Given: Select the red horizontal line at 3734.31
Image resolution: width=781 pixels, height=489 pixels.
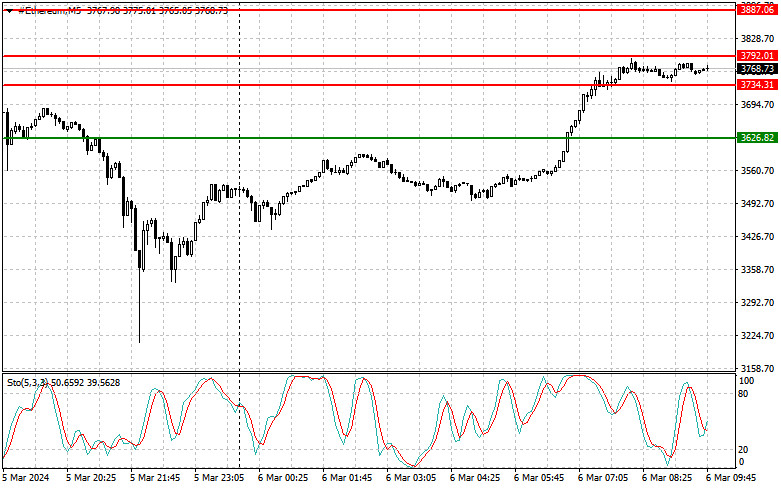Looking at the screenshot, I should click(369, 85).
